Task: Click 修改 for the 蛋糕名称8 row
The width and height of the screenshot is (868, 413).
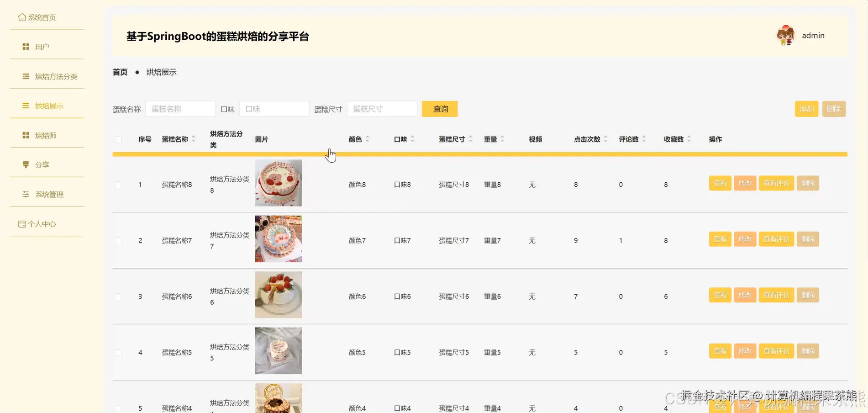Action: coord(745,183)
